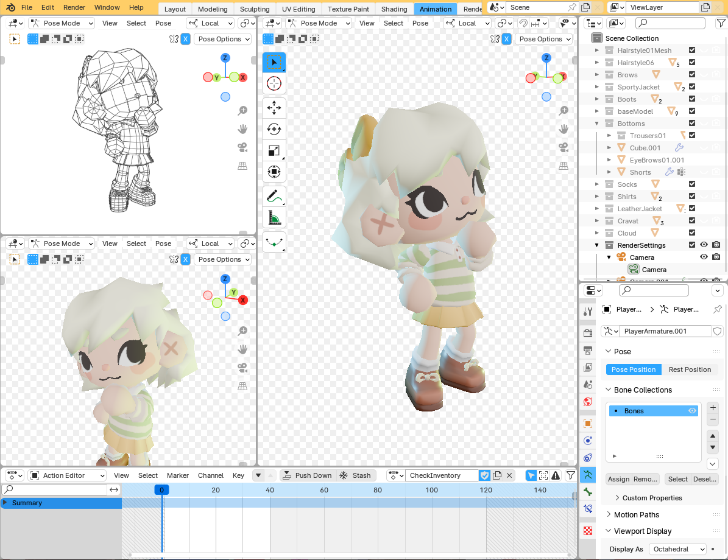Open the Object Constraints properties tab
The width and height of the screenshot is (728, 560).
[x=588, y=458]
